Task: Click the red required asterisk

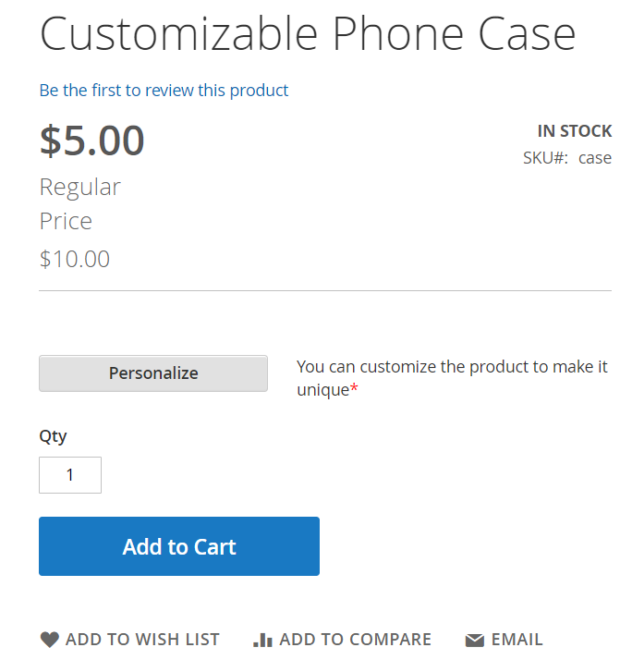Action: tap(354, 388)
